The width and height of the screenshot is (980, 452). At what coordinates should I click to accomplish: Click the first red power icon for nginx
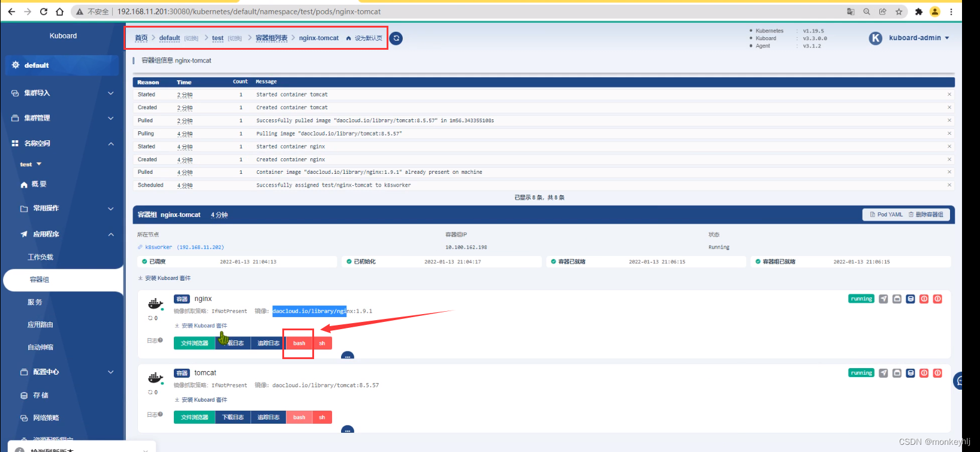924,299
